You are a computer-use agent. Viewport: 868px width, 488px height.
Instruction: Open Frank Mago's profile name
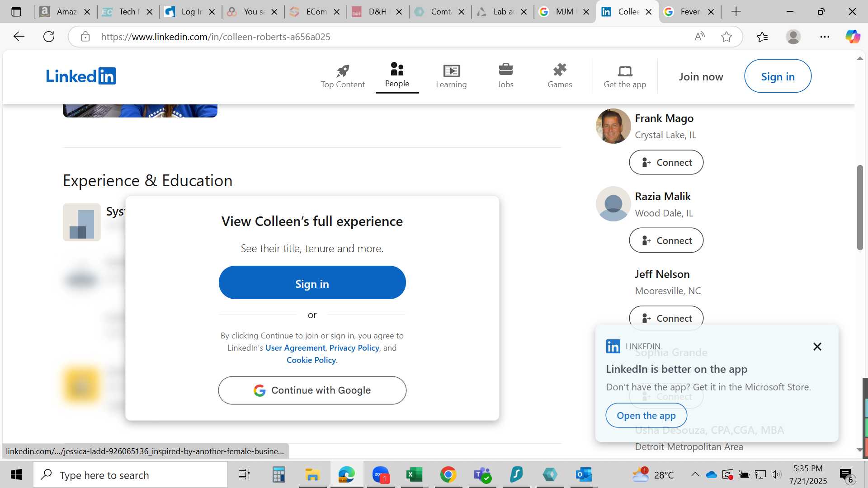click(664, 118)
